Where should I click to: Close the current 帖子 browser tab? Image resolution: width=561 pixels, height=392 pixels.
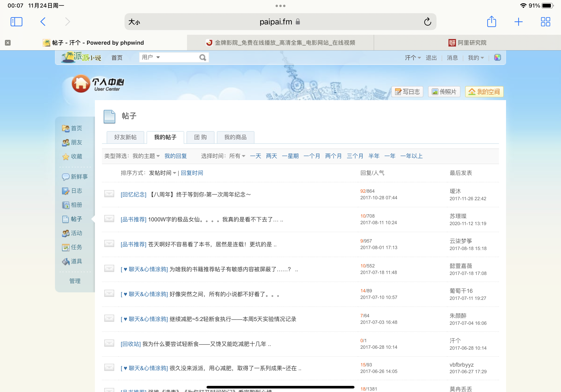(8, 43)
